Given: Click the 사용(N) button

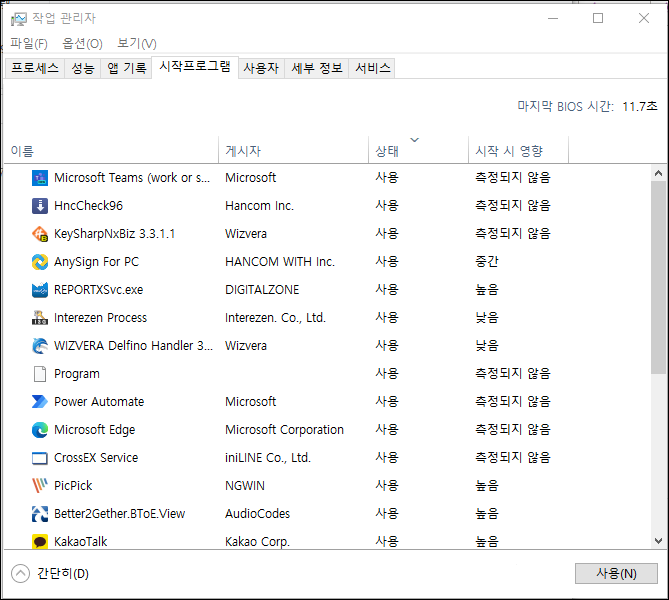Looking at the screenshot, I should pos(616,574).
